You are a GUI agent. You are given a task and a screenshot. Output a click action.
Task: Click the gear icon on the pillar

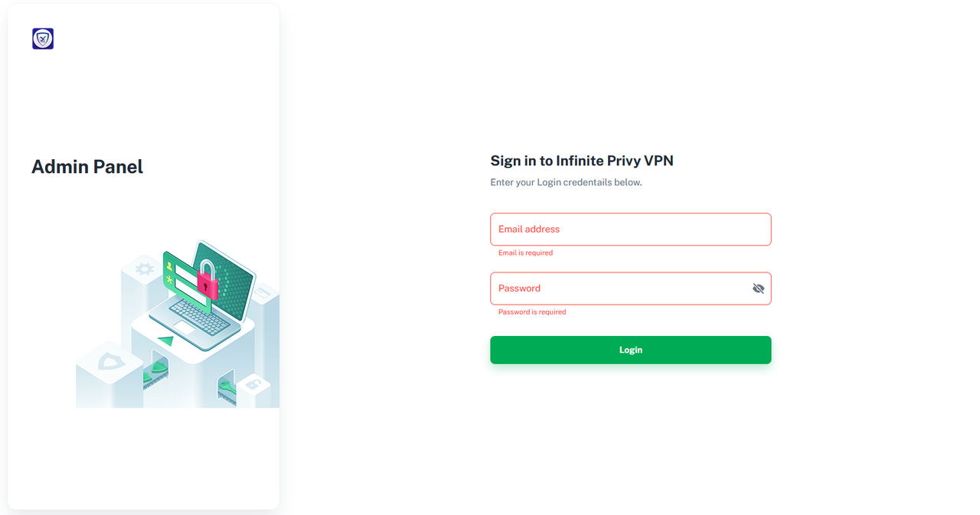tap(144, 269)
